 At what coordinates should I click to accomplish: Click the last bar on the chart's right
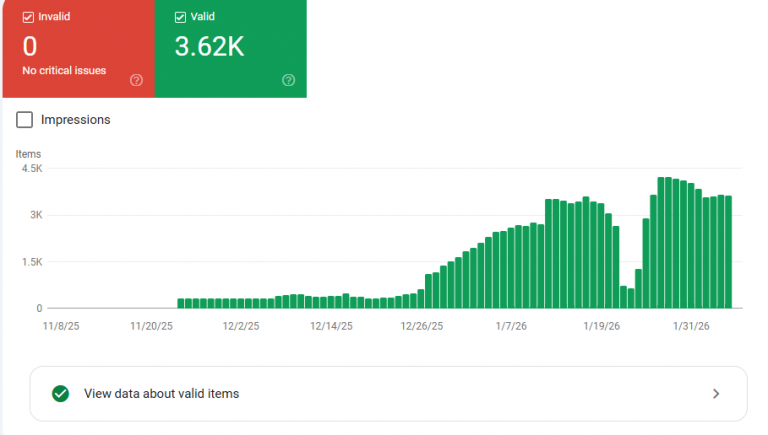click(x=728, y=252)
